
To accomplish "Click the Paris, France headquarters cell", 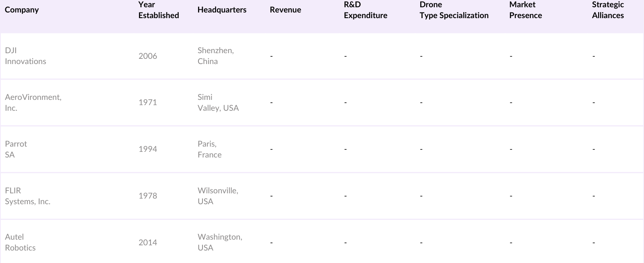I will [209, 149].
